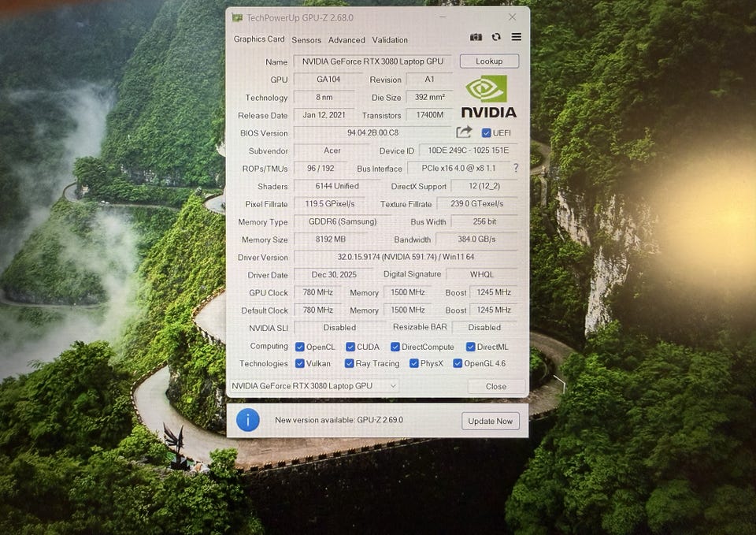The image size is (756, 535).
Task: Click the GA104 GPU field
Action: click(328, 79)
